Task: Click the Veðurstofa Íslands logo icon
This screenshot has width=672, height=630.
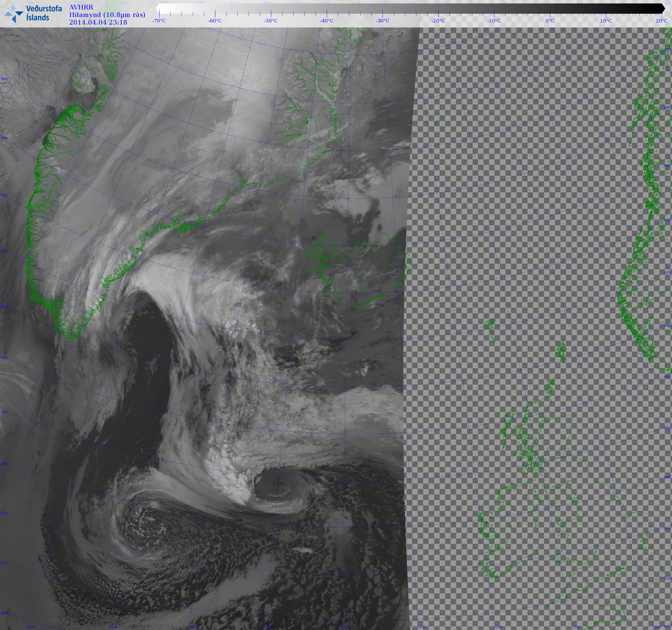Action: click(x=14, y=14)
